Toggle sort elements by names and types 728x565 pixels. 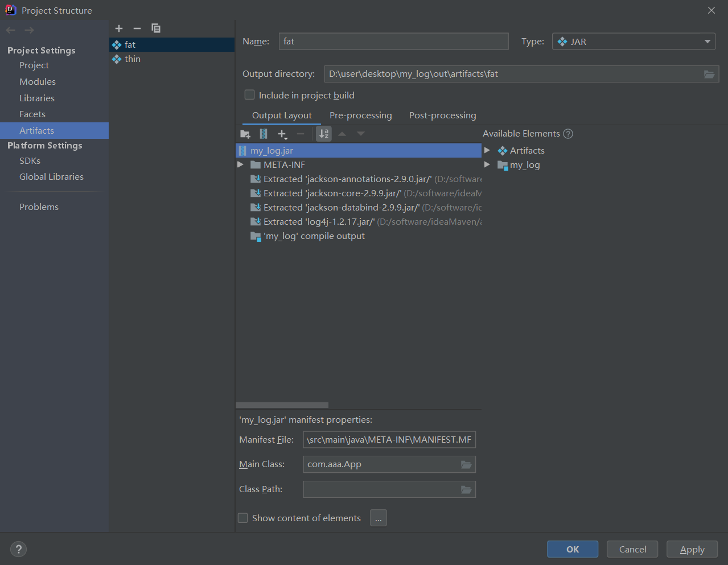(x=324, y=134)
